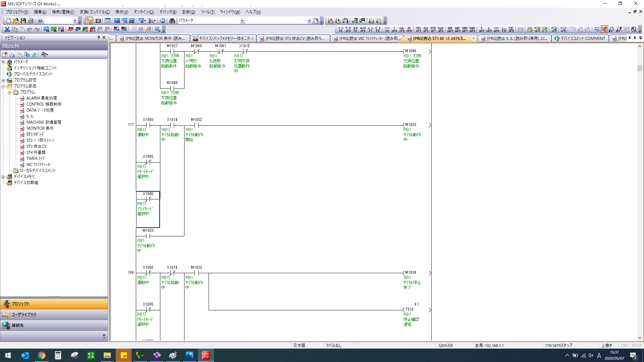Toggle the highlighted monitor icon on the right toolbar

point(604,29)
